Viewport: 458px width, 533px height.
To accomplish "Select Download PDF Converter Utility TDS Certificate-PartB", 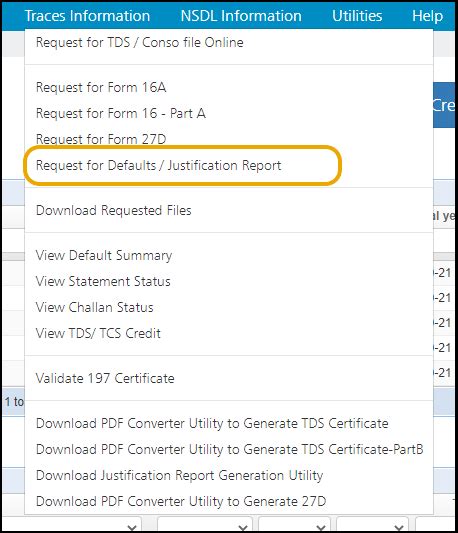I will coord(230,449).
